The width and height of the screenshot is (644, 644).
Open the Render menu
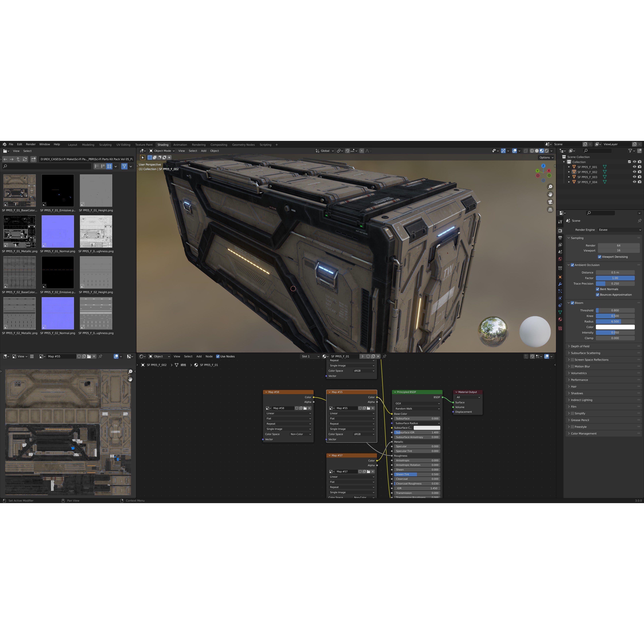click(31, 144)
